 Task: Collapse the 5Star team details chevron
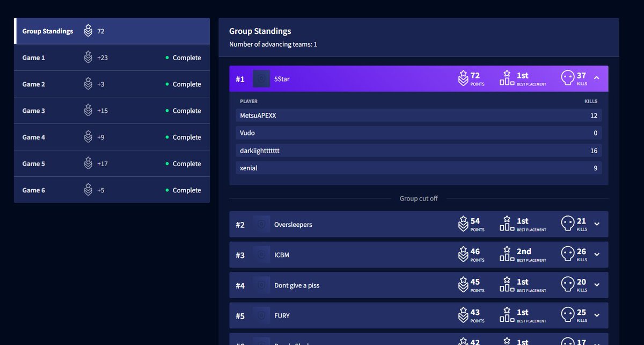tap(597, 78)
